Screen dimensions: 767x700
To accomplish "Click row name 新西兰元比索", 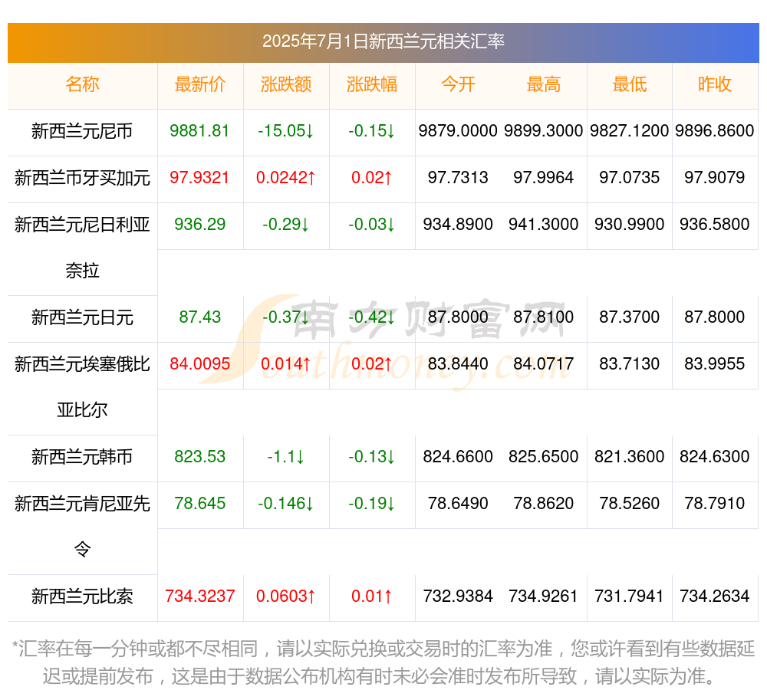I will 82,596.
